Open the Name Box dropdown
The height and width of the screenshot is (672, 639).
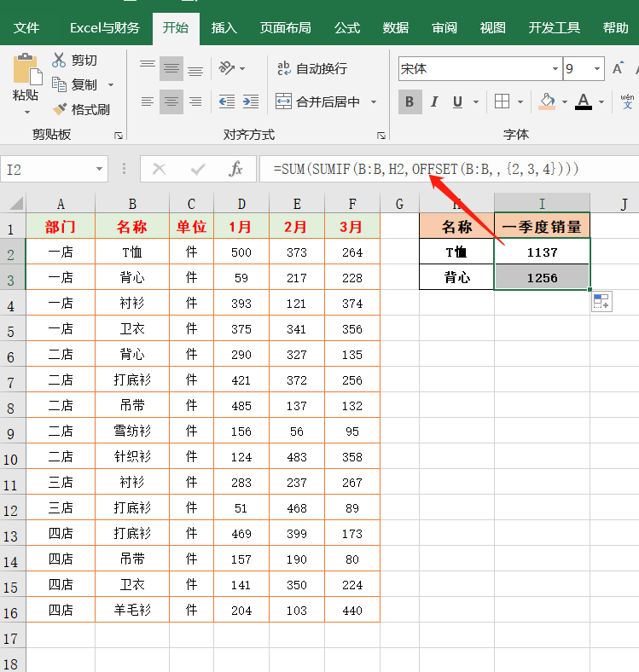(99, 169)
